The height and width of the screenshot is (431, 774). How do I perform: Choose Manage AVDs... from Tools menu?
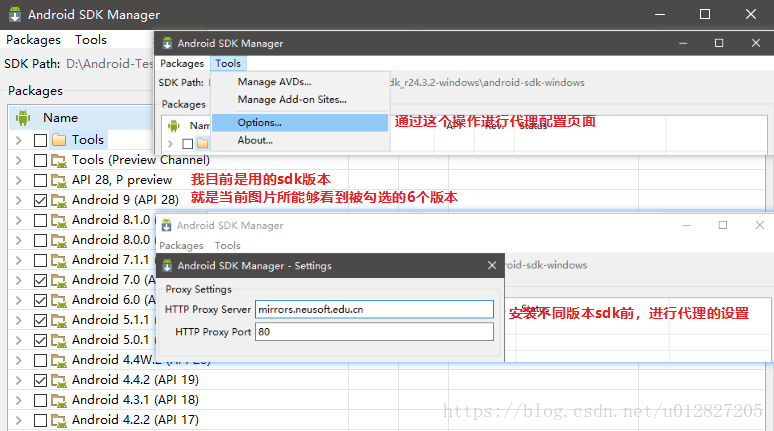click(x=274, y=81)
